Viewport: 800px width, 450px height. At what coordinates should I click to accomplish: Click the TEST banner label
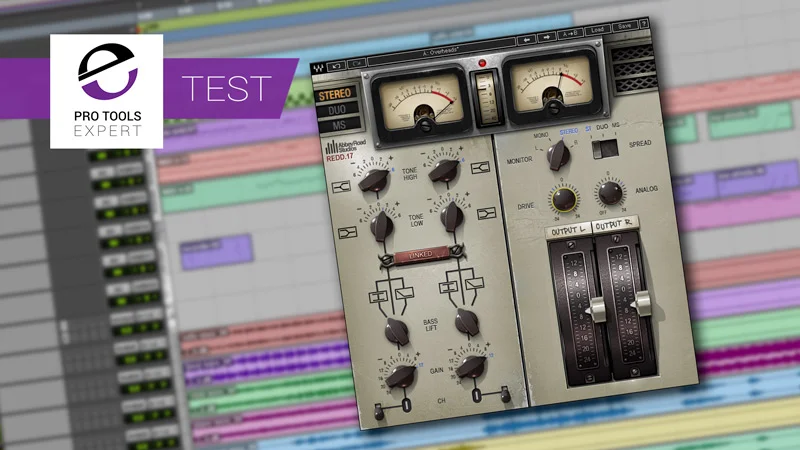pos(226,88)
